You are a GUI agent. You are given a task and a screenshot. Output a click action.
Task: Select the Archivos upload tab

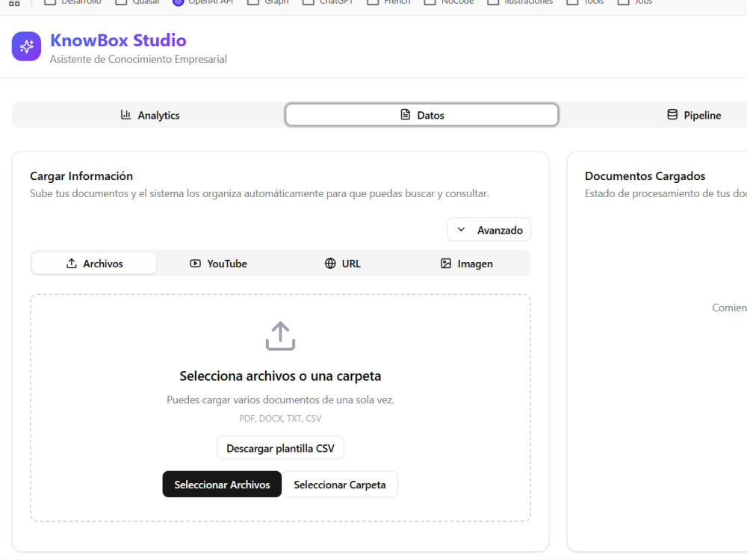tap(94, 264)
